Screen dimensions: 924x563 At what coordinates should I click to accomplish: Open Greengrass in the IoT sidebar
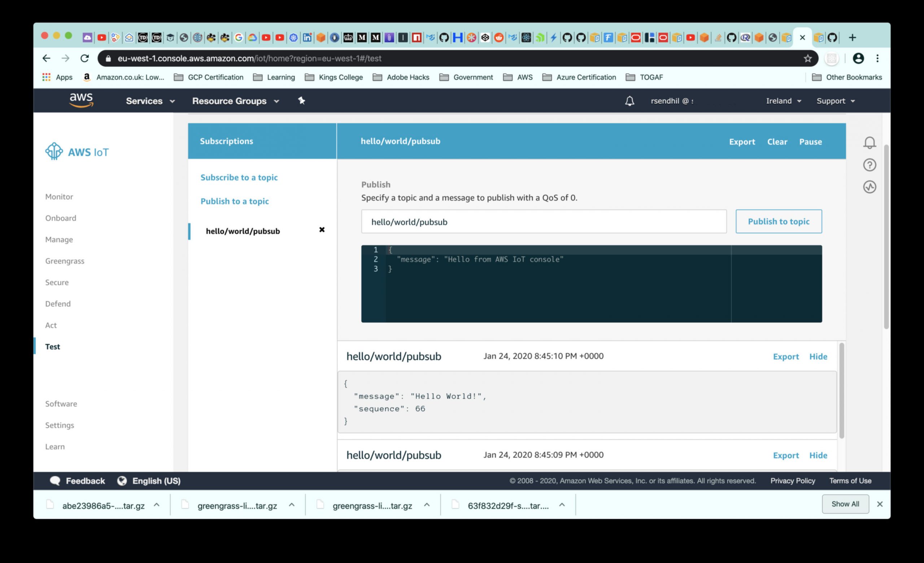(x=65, y=261)
